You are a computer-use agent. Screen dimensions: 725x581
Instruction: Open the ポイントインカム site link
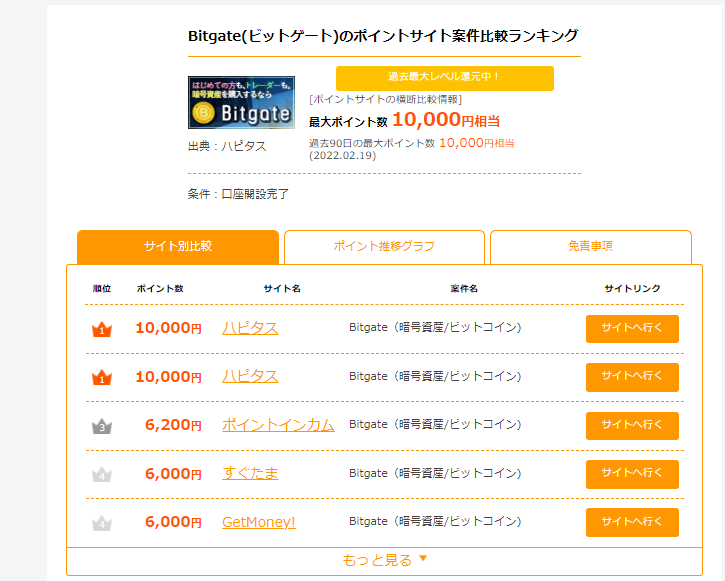[278, 425]
